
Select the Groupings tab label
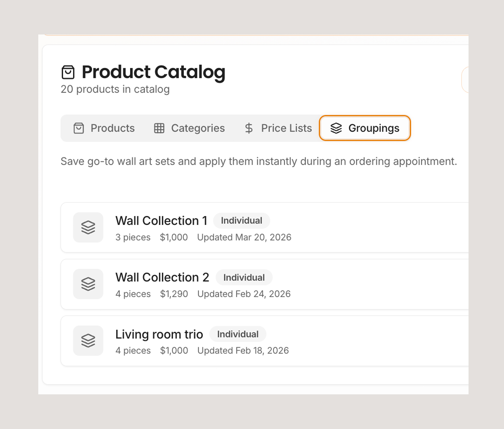(x=374, y=128)
